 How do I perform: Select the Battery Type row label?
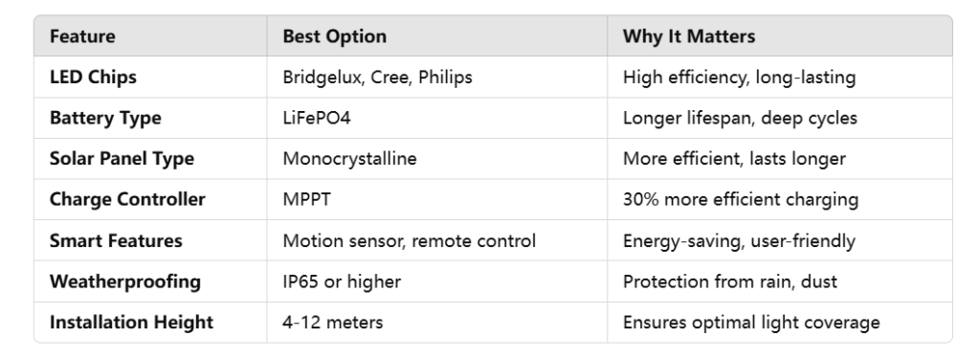point(105,118)
